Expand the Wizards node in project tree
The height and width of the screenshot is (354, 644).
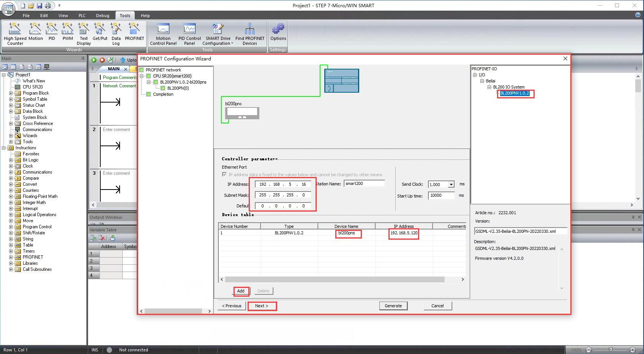point(11,136)
